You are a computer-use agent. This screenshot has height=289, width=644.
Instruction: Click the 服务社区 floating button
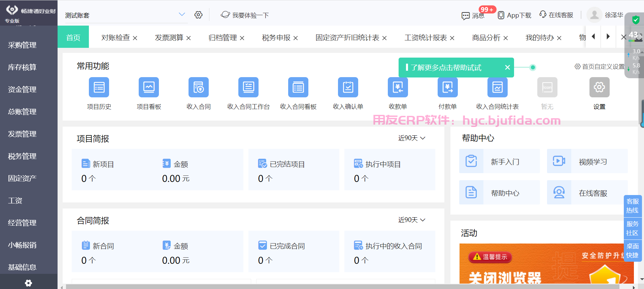click(633, 228)
